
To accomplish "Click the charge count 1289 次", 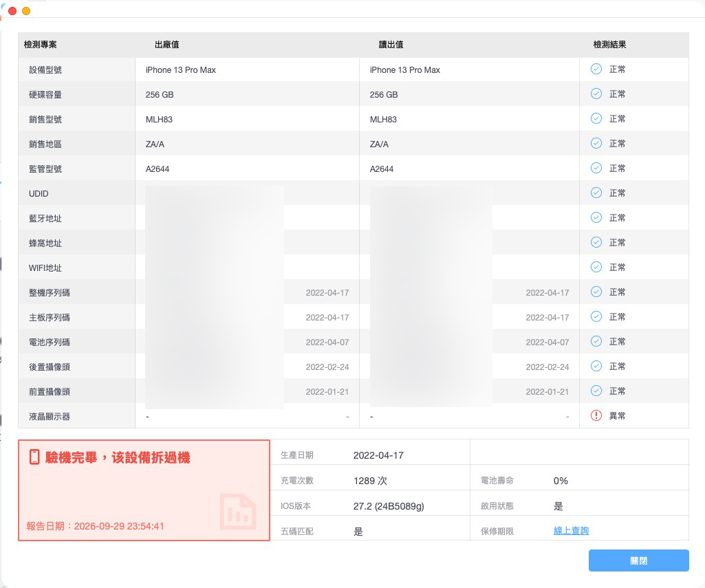I will (370, 481).
